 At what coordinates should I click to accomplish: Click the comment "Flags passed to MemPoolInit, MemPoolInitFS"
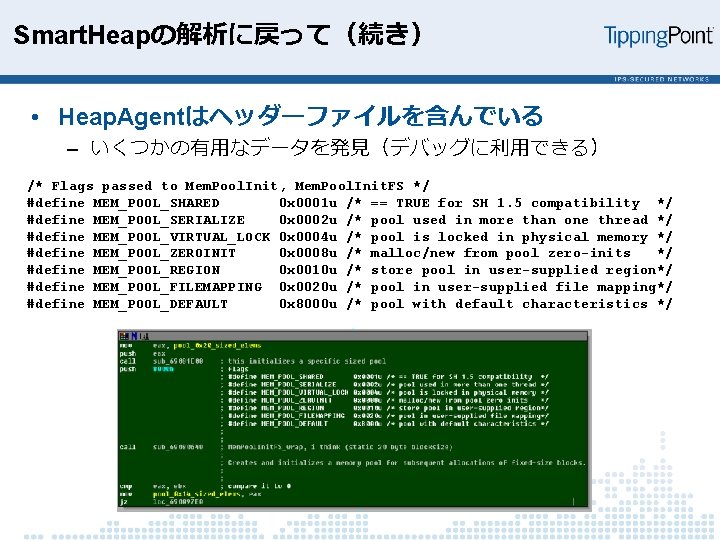pyautogui.click(x=228, y=186)
